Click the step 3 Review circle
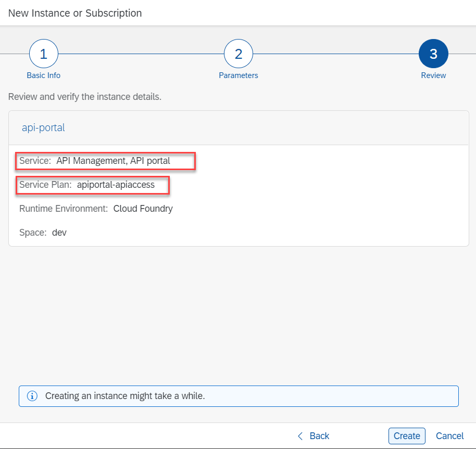The width and height of the screenshot is (476, 449). tap(433, 54)
